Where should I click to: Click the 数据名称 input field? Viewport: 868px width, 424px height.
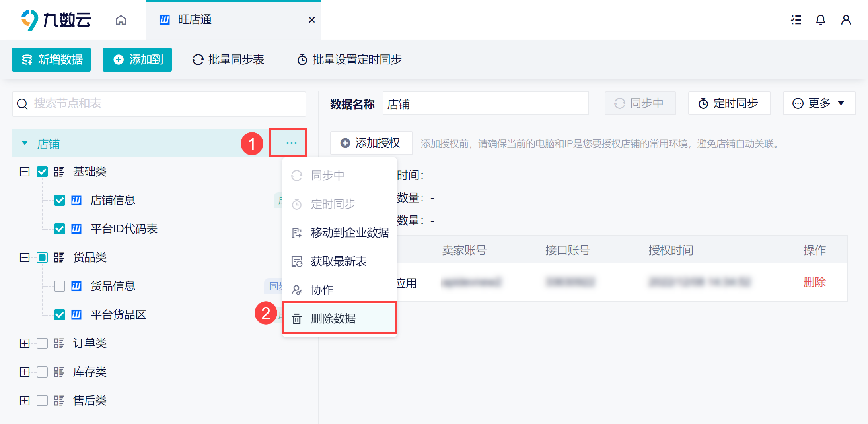(x=485, y=104)
